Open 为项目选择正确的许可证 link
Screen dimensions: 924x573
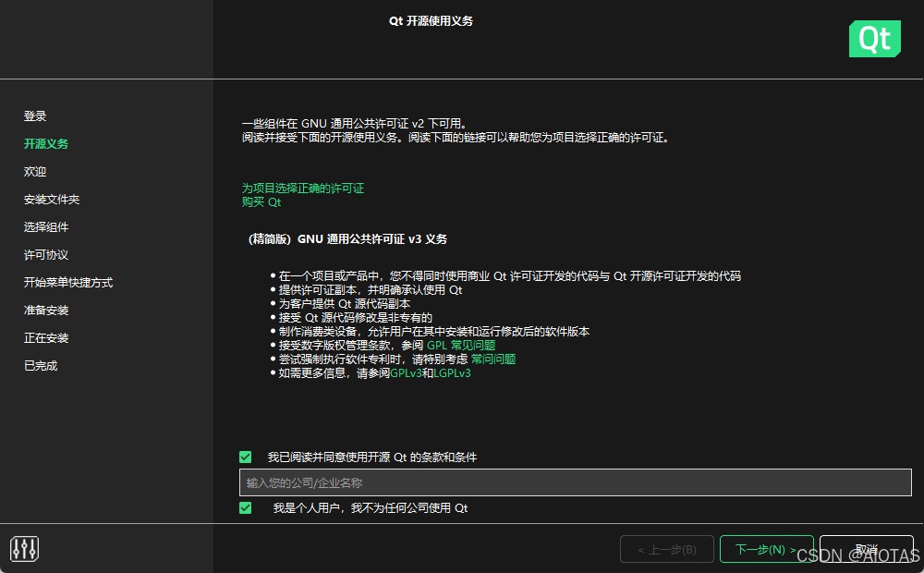point(303,188)
